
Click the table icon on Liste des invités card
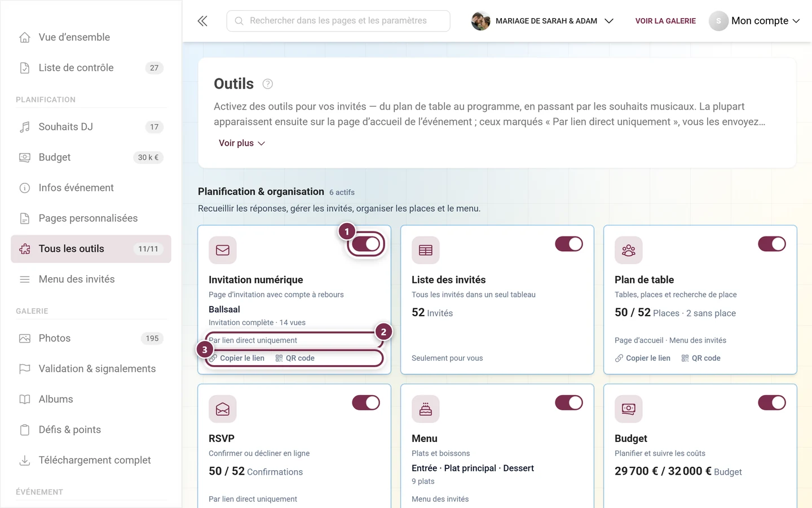(x=426, y=250)
